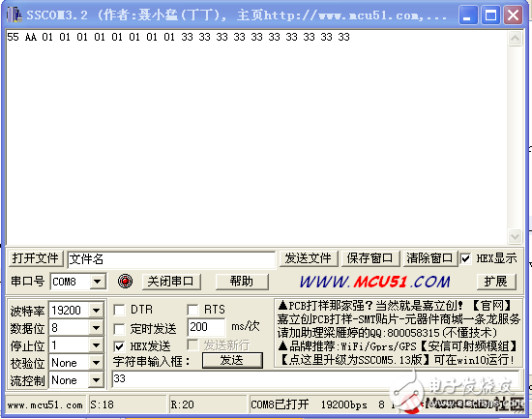Enable the DTR checkbox
Viewport: 532px width, 419px height.
pyautogui.click(x=119, y=310)
